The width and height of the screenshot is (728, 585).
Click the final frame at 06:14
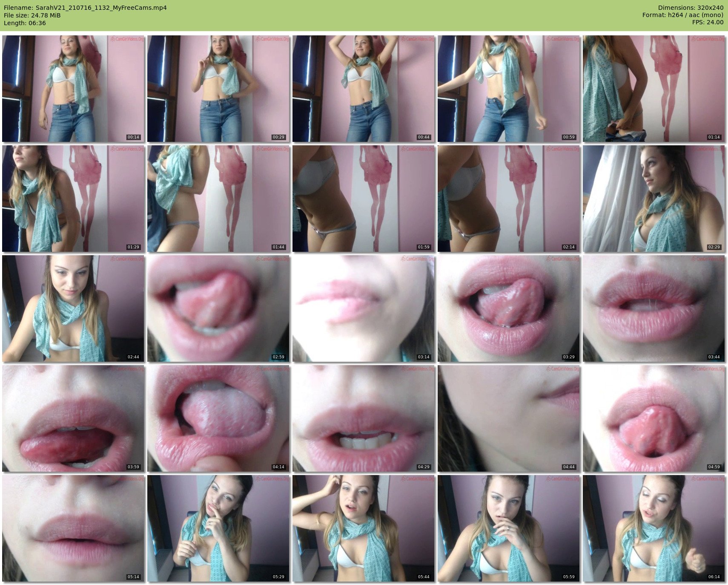[654, 528]
